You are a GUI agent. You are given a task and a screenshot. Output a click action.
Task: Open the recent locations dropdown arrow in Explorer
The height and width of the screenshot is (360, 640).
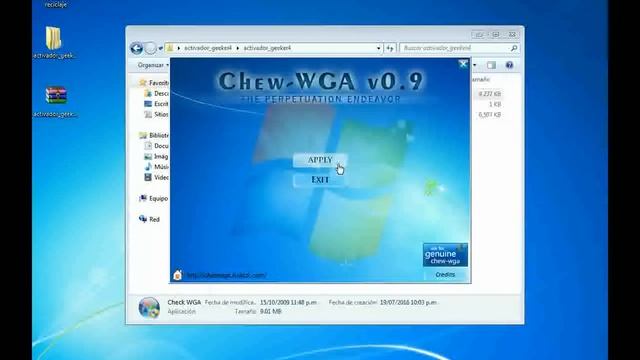(160, 48)
